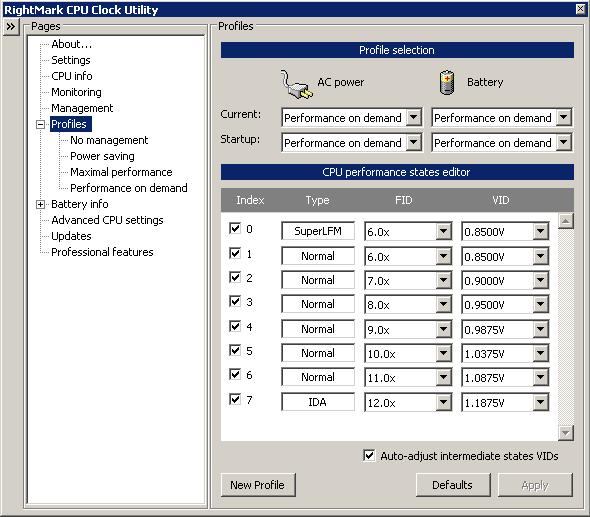Disable Auto-adjust intermediate states VIDs

pos(369,456)
